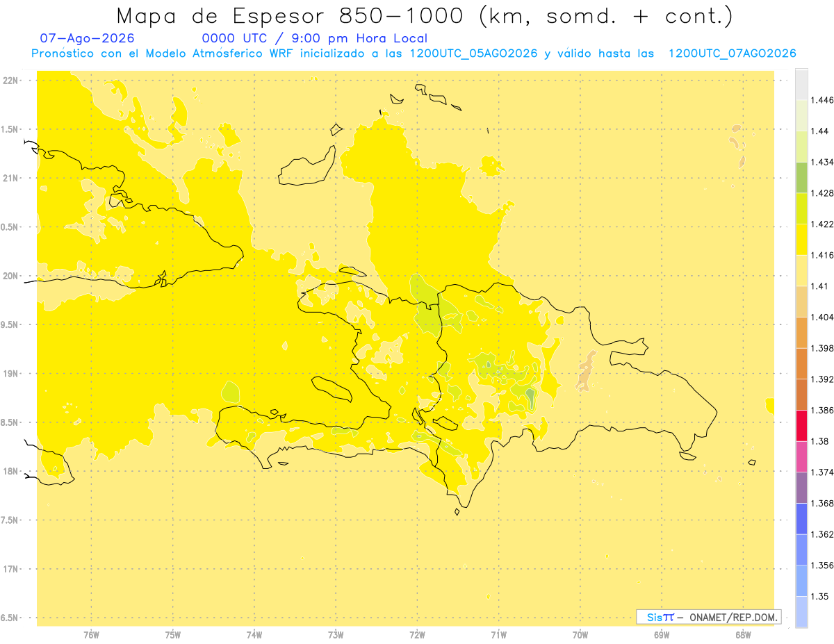The image size is (834, 644).
Task: Select the bright yellow legend swatch between 1.416 and 1.422
Action: (x=801, y=239)
